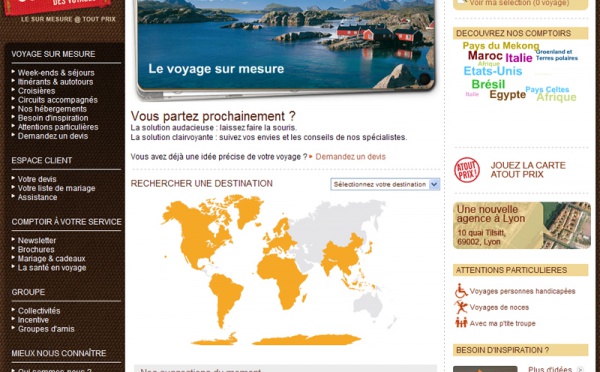Viewport: 600px width, 372px height.
Task: Open Attentions particulières in left menu
Action: 58,127
